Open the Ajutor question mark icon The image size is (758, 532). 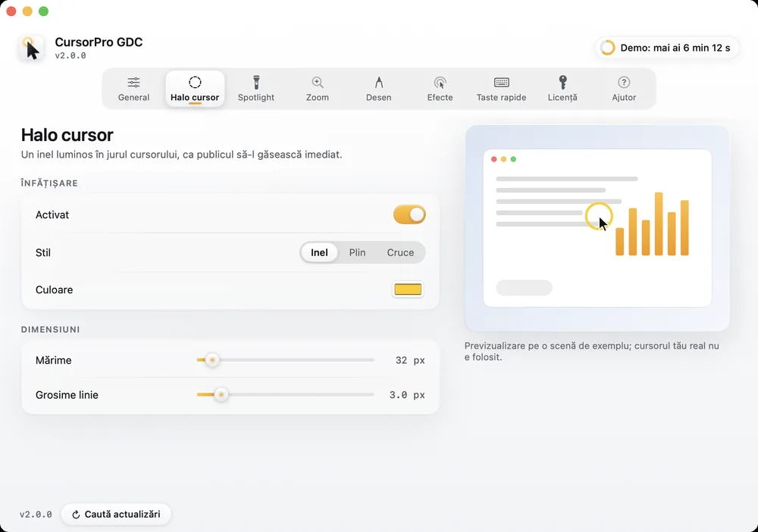point(624,82)
